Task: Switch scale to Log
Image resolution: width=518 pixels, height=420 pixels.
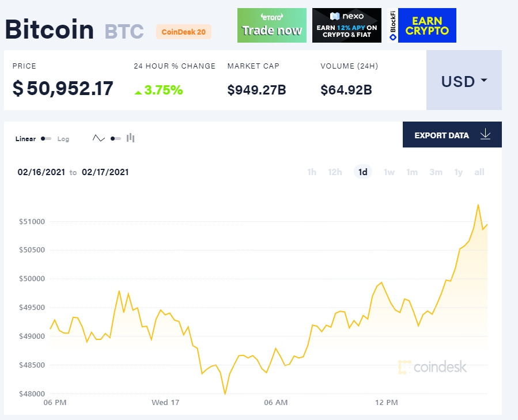Action: coord(63,139)
